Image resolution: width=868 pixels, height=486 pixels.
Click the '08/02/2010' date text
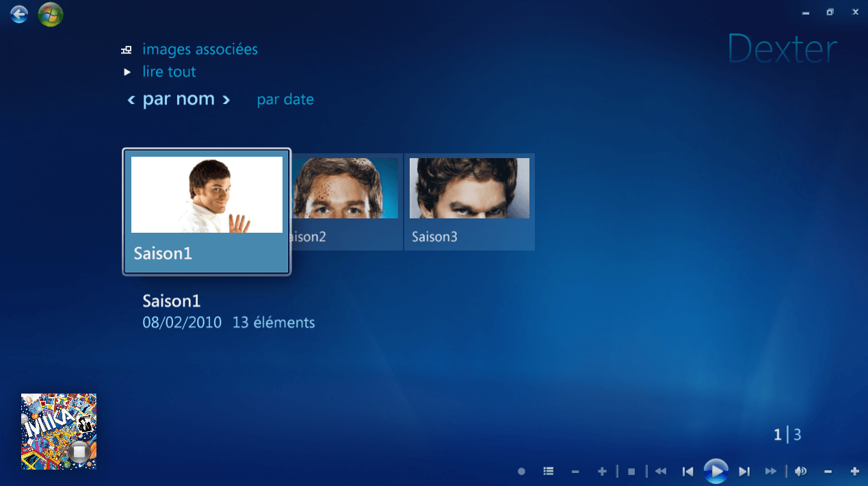182,322
